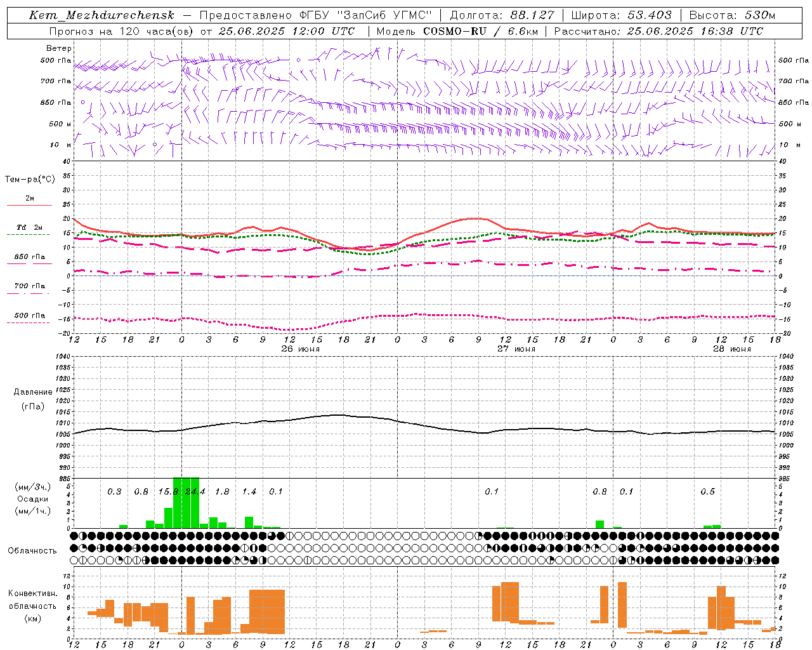
Task: Select the provider text ФГБУ "ЗапСиб УГМС"
Action: [365, 15]
